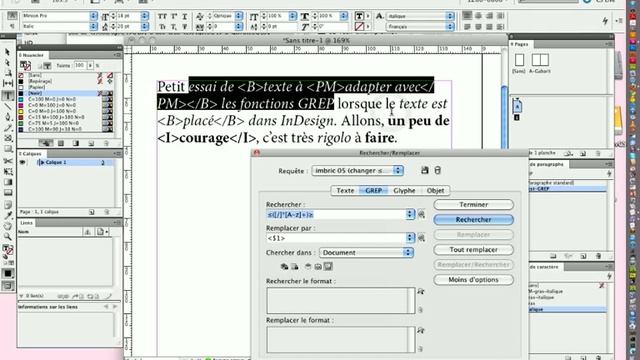Screen dimensions: 640x360
Task: Toggle include footnotes search option
Action: (328, 267)
